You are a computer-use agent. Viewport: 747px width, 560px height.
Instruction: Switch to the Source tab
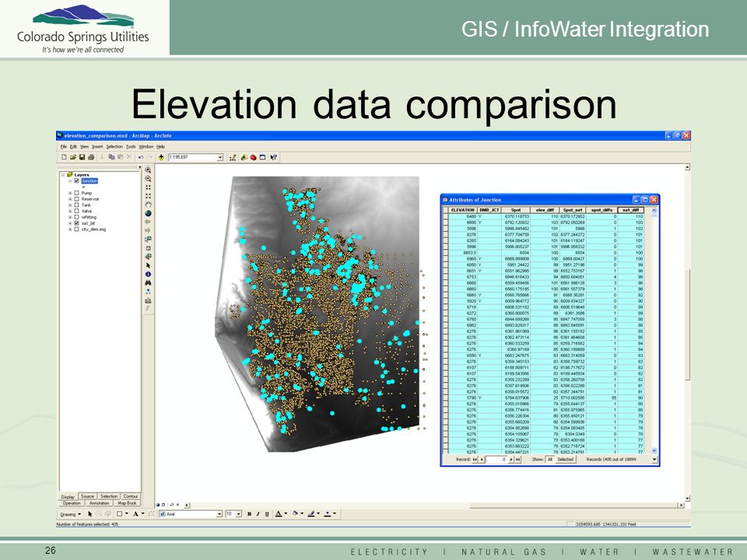coord(87,496)
